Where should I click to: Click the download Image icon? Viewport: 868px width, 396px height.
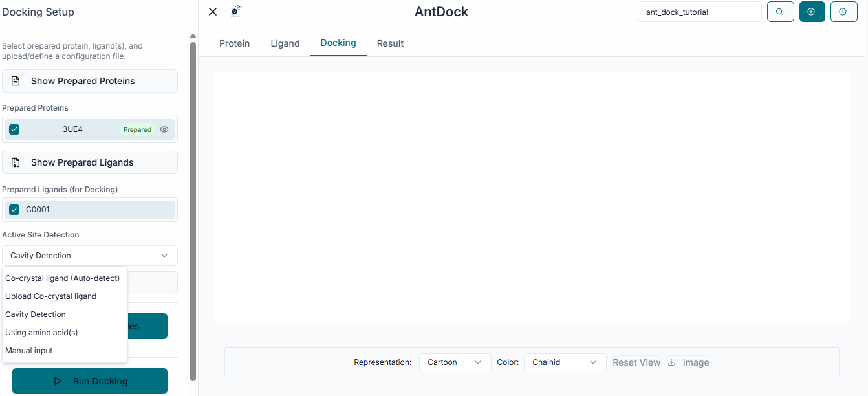pos(671,362)
